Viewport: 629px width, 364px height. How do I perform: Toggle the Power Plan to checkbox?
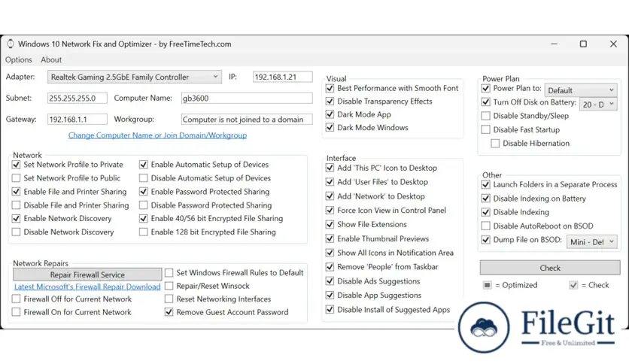(486, 88)
